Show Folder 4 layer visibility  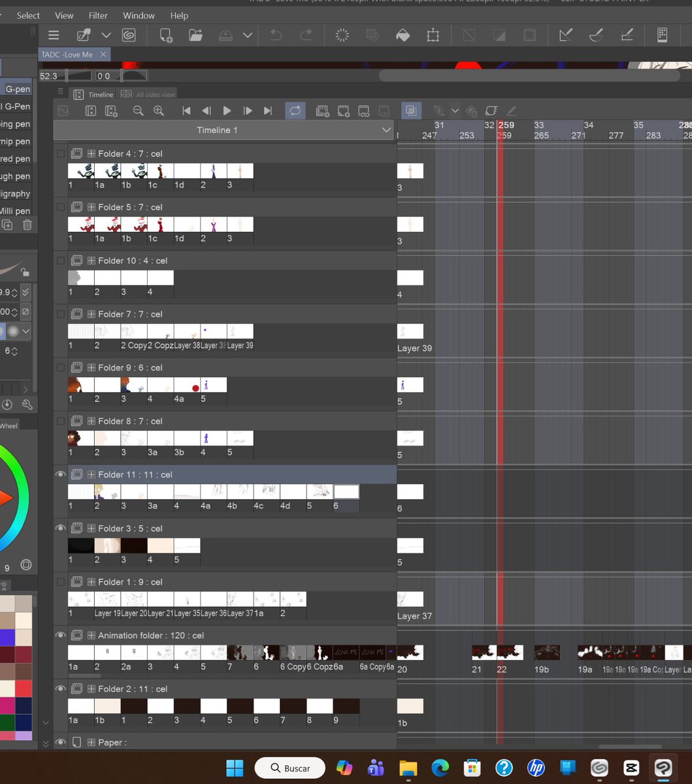pyautogui.click(x=61, y=154)
